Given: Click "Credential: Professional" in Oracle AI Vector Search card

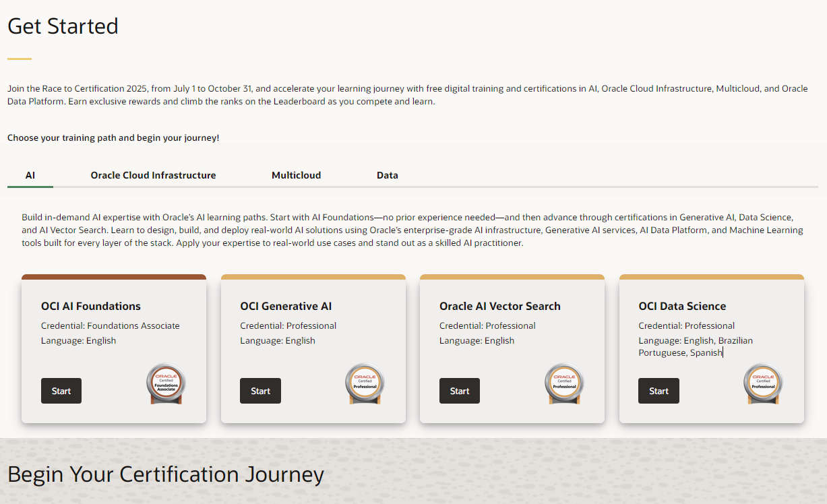Looking at the screenshot, I should [487, 325].
